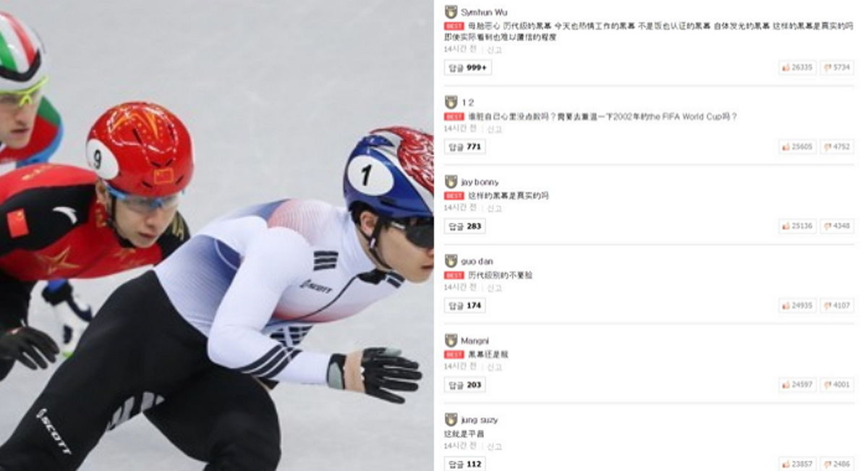
Task: Open the profile of user guo dan
Action: pyautogui.click(x=477, y=261)
